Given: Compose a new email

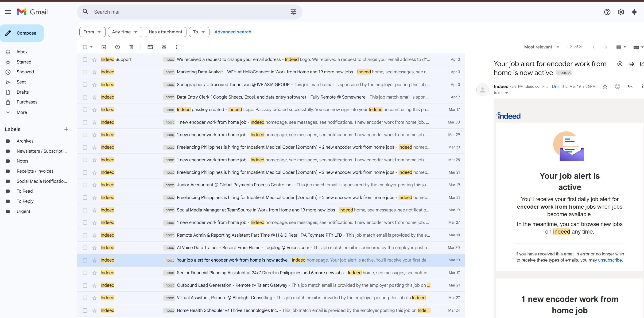Looking at the screenshot, I should coord(22,33).
